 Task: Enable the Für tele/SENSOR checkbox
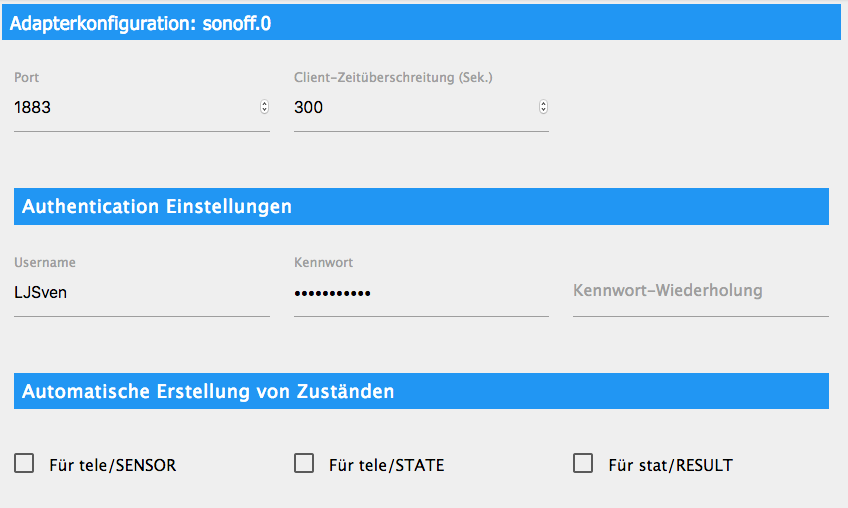click(24, 464)
